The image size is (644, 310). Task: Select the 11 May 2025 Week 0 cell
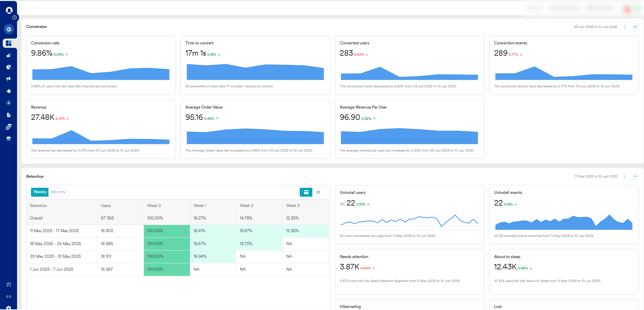coord(167,231)
